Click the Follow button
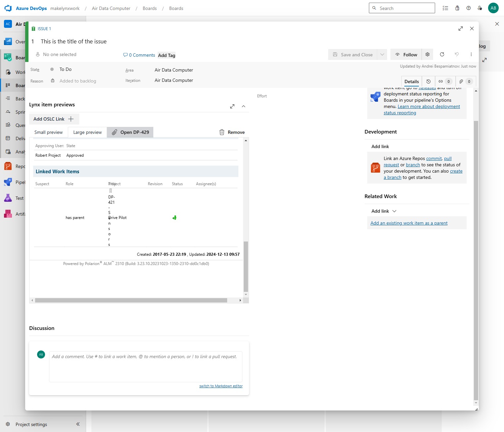504x432 pixels. point(406,55)
